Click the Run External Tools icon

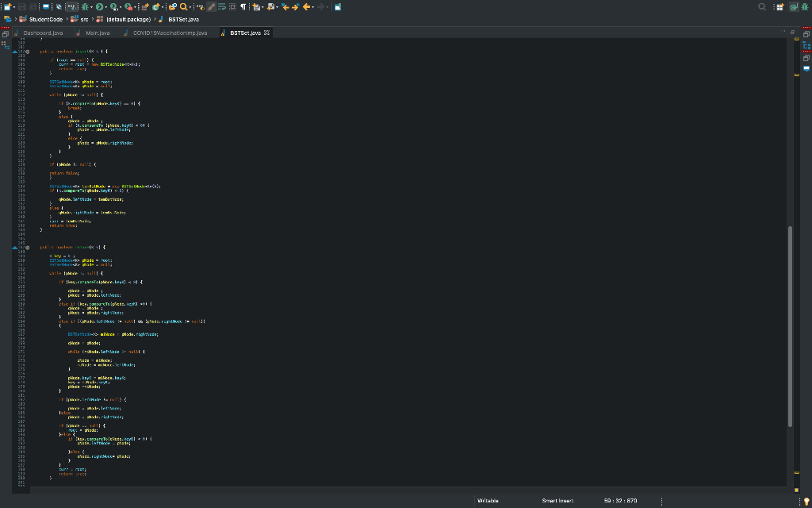coord(128,6)
